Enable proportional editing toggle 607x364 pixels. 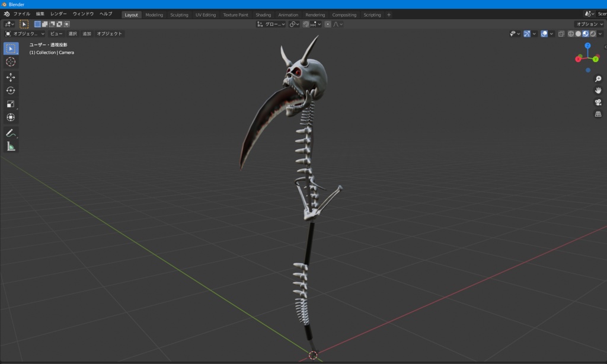point(328,24)
